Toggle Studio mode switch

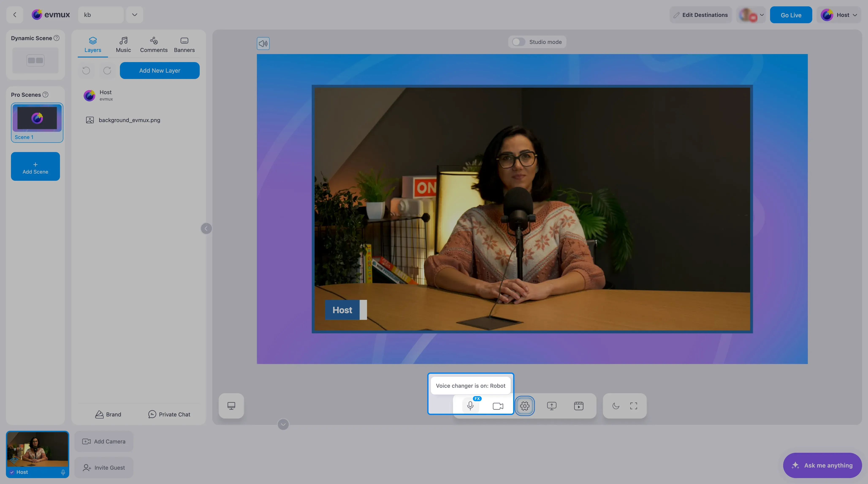(x=518, y=42)
